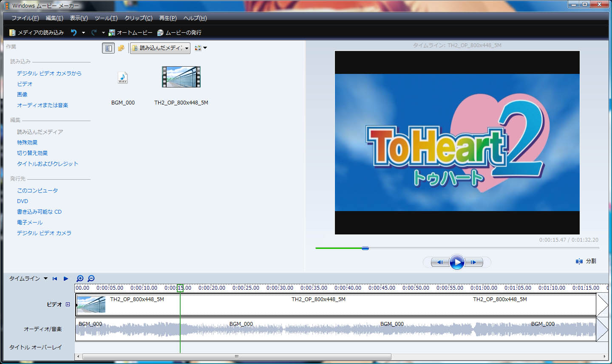Click the 電子メール publish link
Viewport: 612px width, 364px height.
pos(30,222)
